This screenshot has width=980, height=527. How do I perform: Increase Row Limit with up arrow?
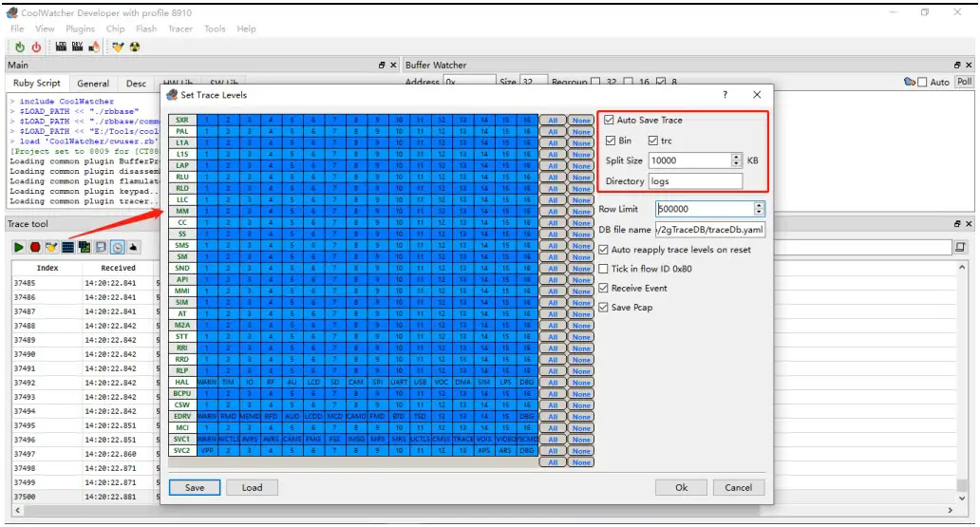759,206
